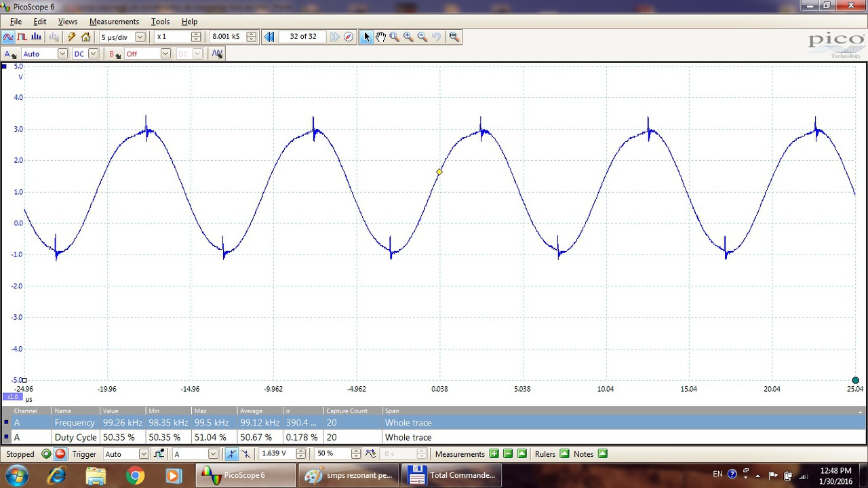Open Channel B options button
This screenshot has height=488, width=868.
tap(115, 54)
